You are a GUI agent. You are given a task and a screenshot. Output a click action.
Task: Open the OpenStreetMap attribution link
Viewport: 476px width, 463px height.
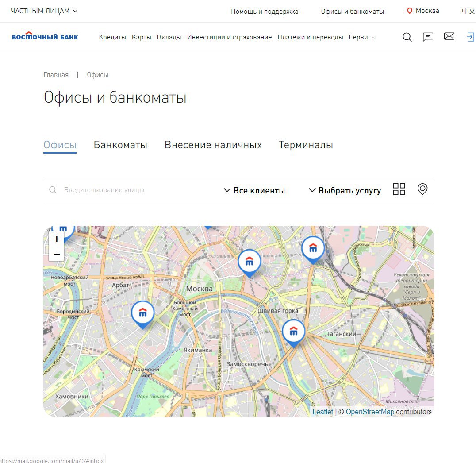click(370, 412)
